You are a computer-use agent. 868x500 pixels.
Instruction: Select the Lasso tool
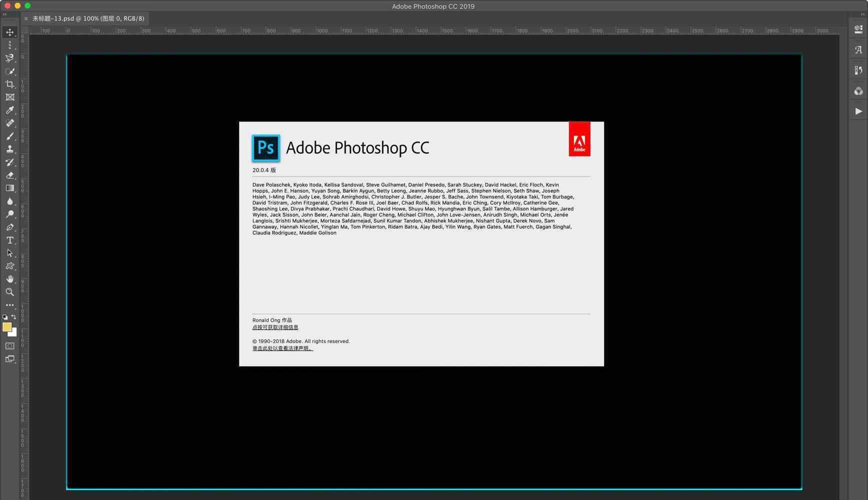pyautogui.click(x=9, y=58)
